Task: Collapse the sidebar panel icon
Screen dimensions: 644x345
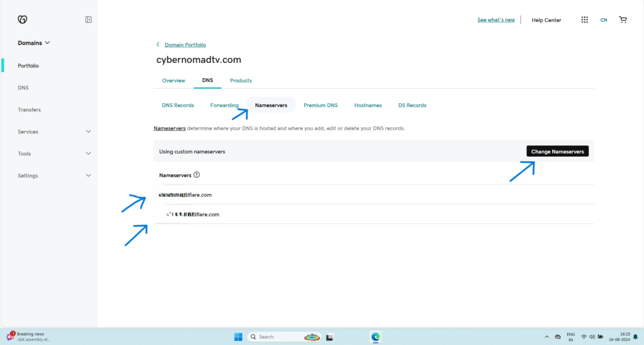Action: coord(89,20)
